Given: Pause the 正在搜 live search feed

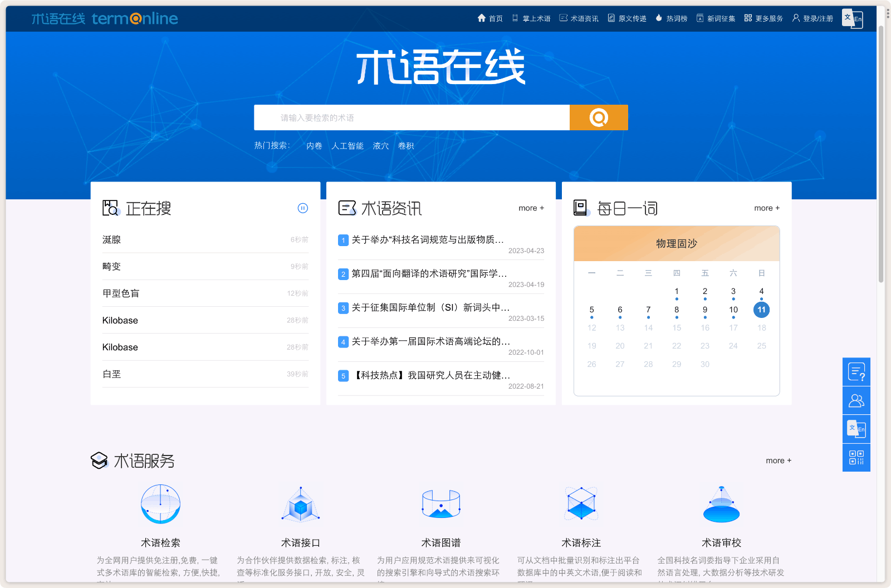Looking at the screenshot, I should 303,208.
